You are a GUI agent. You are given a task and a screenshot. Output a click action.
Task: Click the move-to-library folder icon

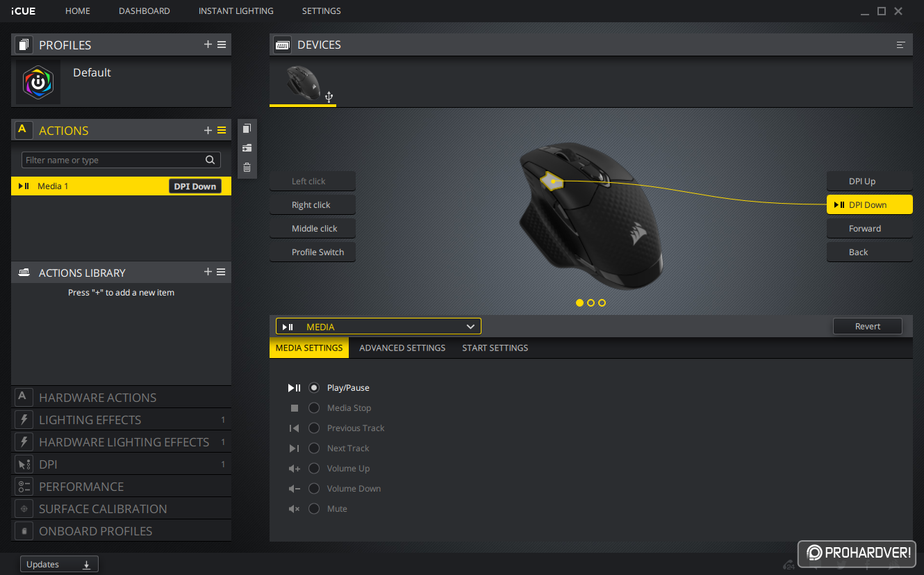coord(247,148)
